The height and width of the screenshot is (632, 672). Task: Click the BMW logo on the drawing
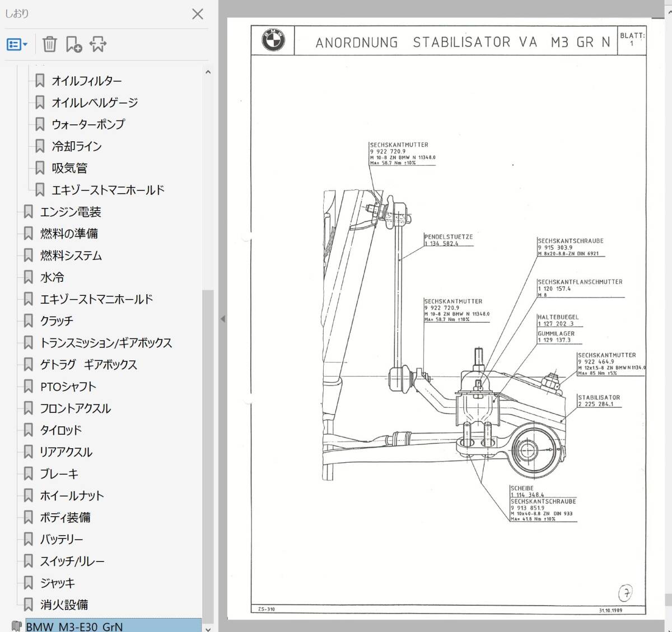(x=273, y=40)
